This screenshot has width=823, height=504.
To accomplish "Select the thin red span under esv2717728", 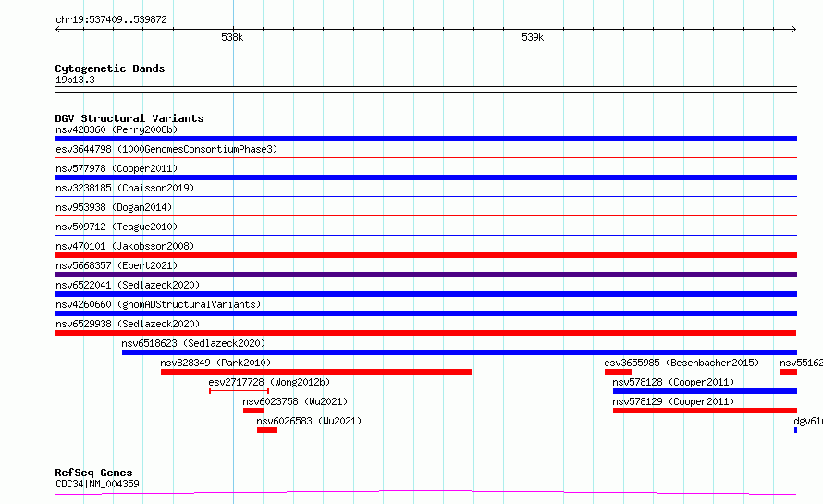I will (x=239, y=391).
